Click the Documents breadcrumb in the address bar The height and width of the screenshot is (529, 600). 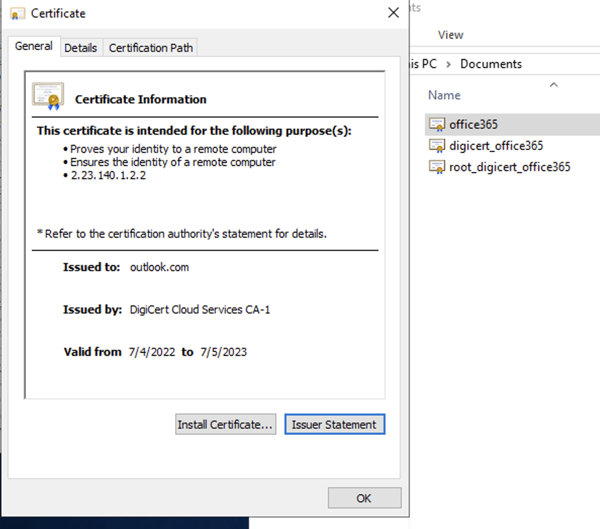[490, 64]
